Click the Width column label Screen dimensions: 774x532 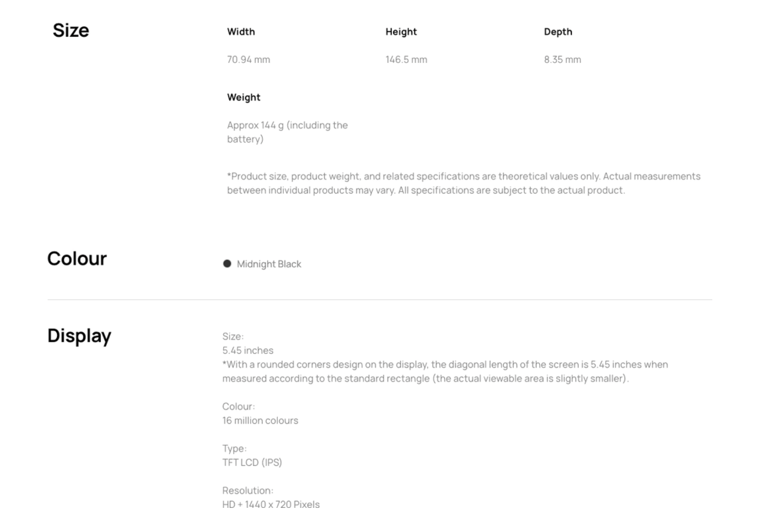(x=241, y=32)
